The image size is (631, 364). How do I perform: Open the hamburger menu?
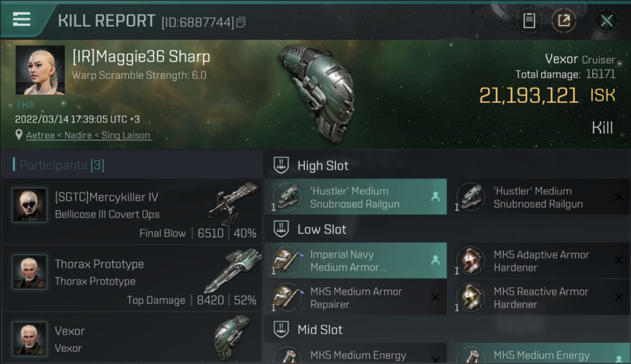pyautogui.click(x=21, y=19)
